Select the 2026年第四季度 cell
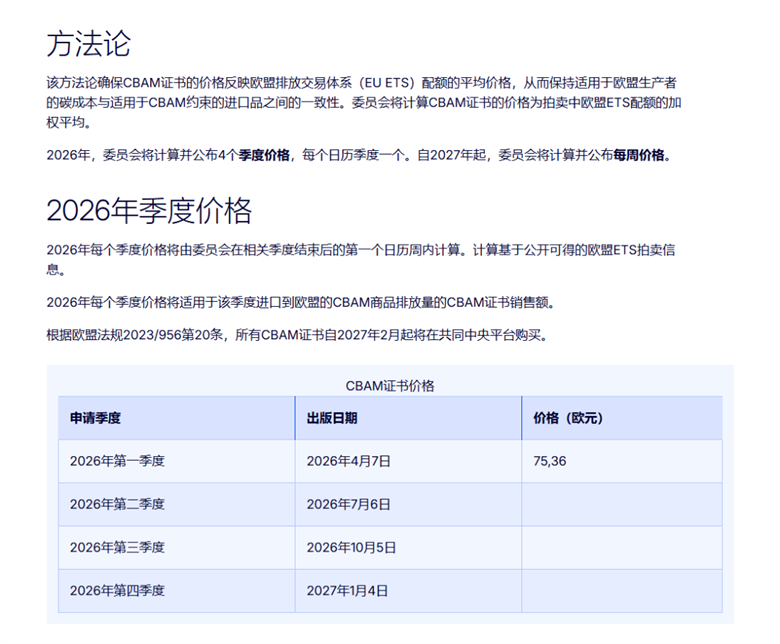 (x=177, y=591)
